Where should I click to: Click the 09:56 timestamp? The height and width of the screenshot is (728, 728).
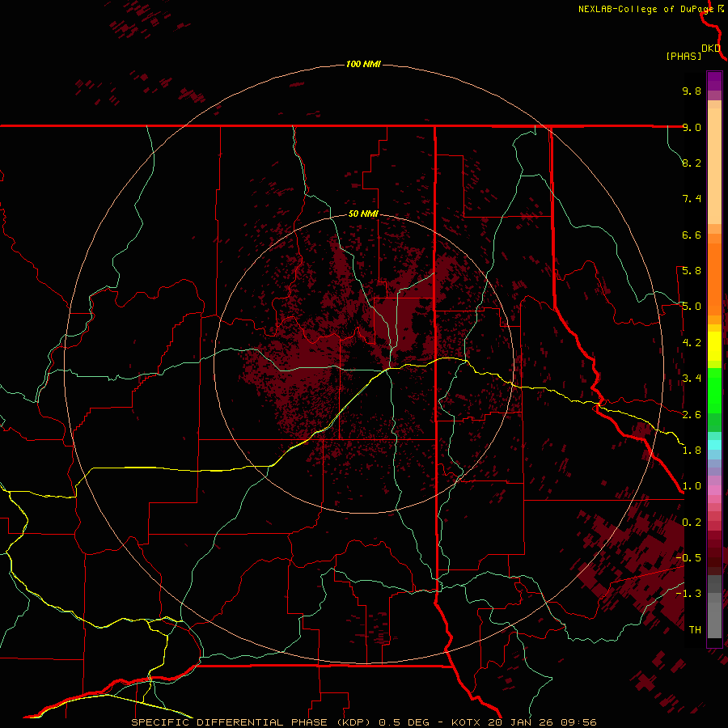point(578,722)
